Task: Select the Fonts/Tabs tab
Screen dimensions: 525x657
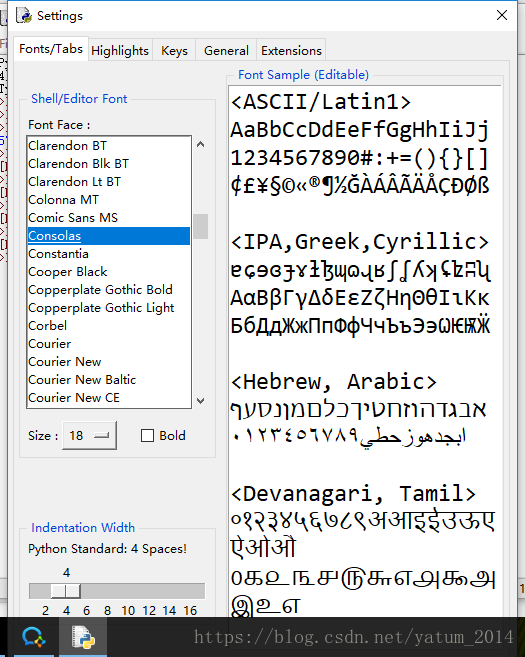Action: (x=51, y=49)
